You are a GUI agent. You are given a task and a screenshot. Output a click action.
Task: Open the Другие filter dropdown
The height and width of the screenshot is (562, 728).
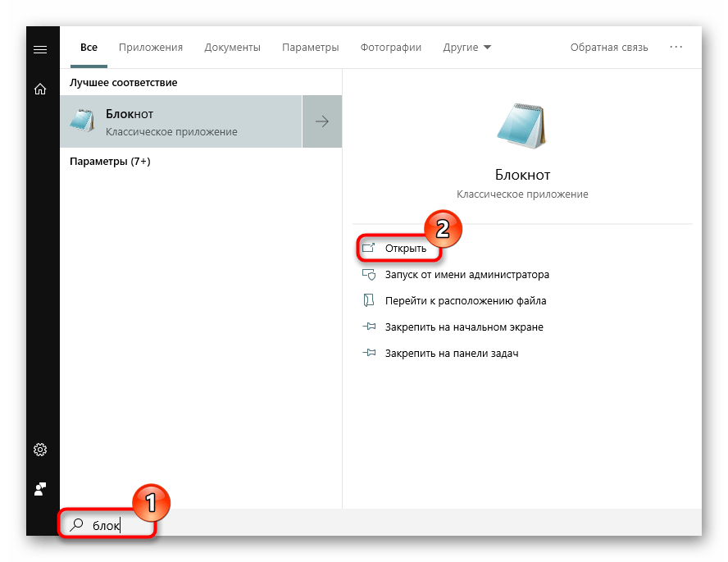point(466,48)
